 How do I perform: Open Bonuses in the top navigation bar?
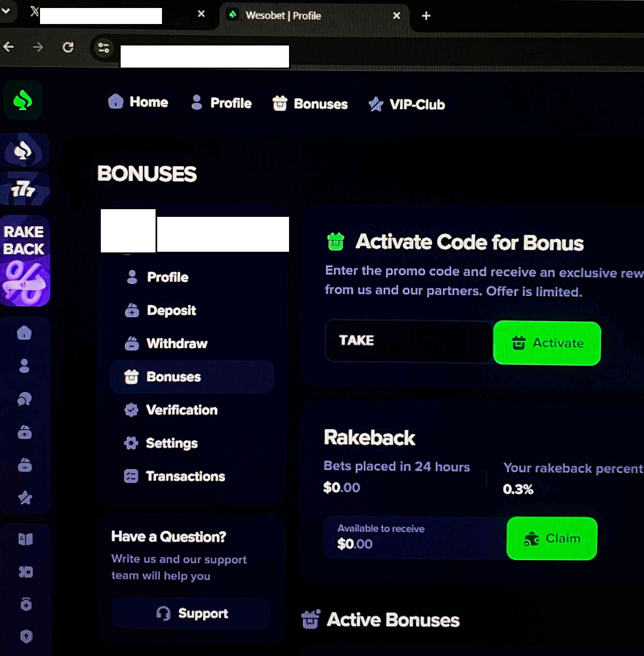coord(310,103)
